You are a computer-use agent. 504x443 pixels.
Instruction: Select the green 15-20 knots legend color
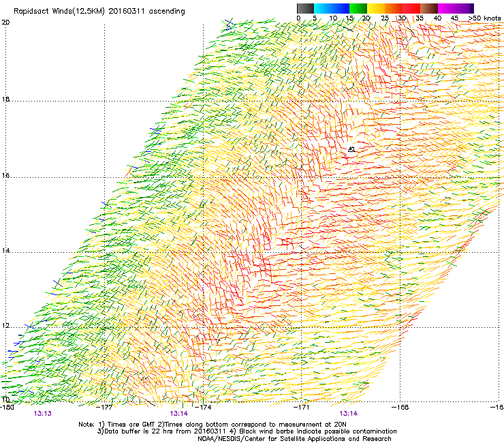[x=358, y=8]
